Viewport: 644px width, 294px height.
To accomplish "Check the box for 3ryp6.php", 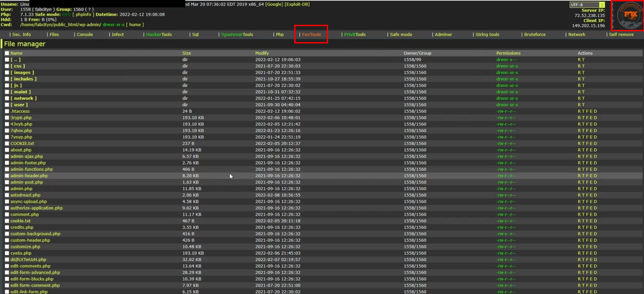I will click(x=7, y=117).
